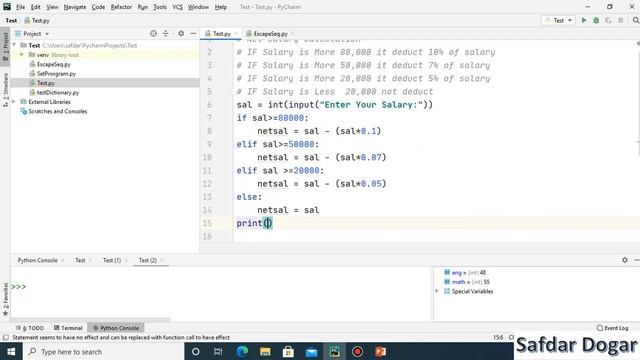Open Project panel settings gear
This screenshot has width=640, height=360.
181,33
